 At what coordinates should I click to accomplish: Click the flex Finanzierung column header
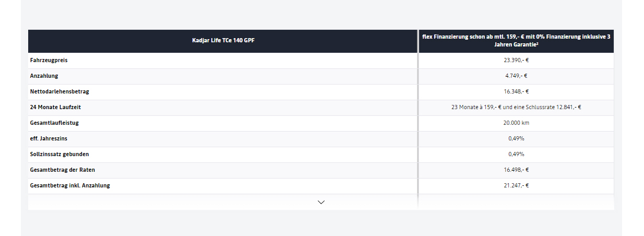(x=516, y=41)
